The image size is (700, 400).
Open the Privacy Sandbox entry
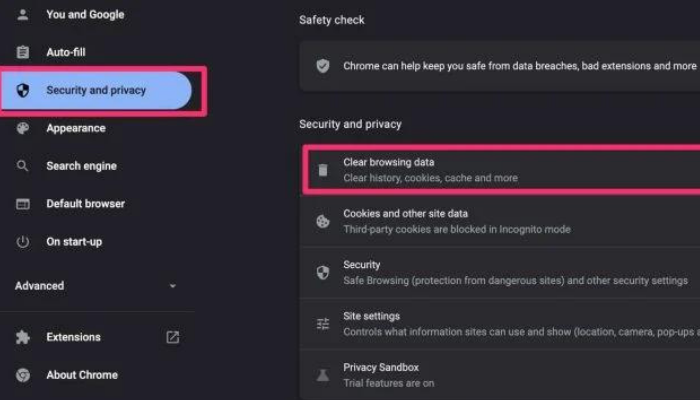pos(500,375)
